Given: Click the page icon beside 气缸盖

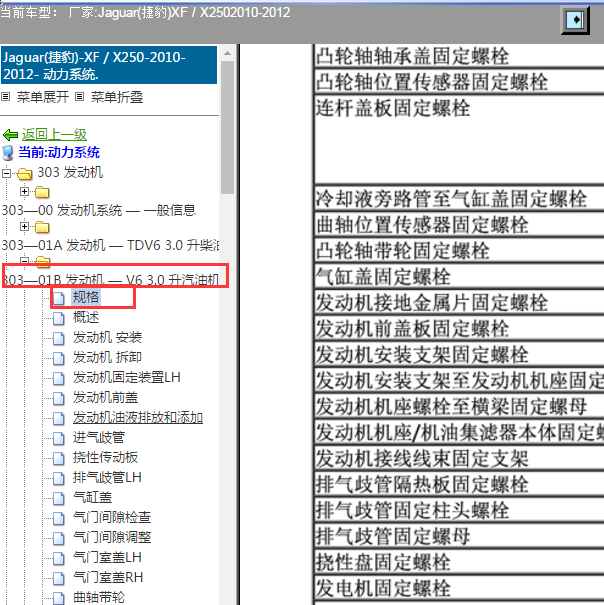Looking at the screenshot, I should [59, 499].
